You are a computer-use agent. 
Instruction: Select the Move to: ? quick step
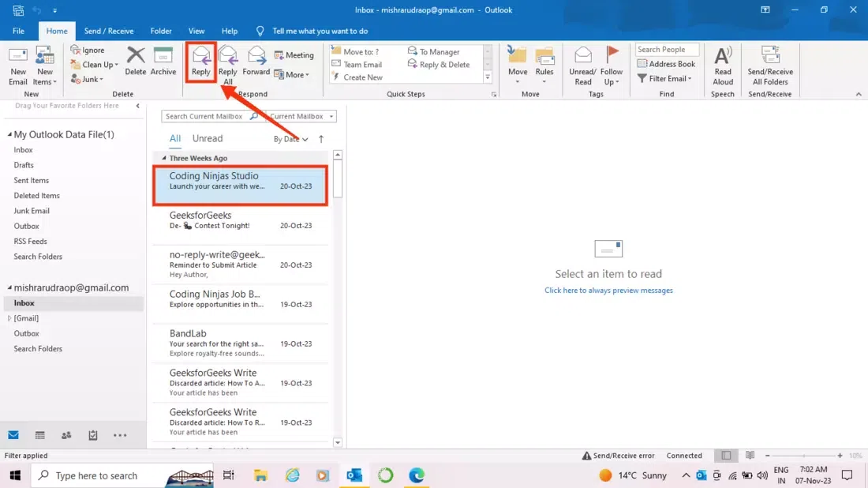pyautogui.click(x=355, y=51)
